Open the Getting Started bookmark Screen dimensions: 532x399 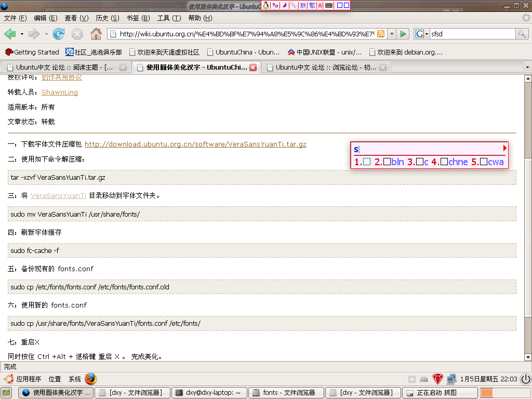32,52
